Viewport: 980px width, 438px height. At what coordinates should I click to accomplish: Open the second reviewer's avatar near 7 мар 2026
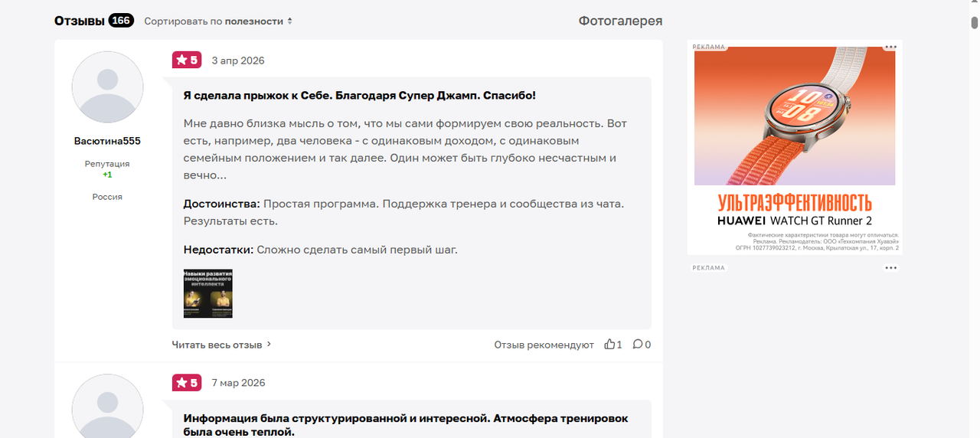(107, 406)
